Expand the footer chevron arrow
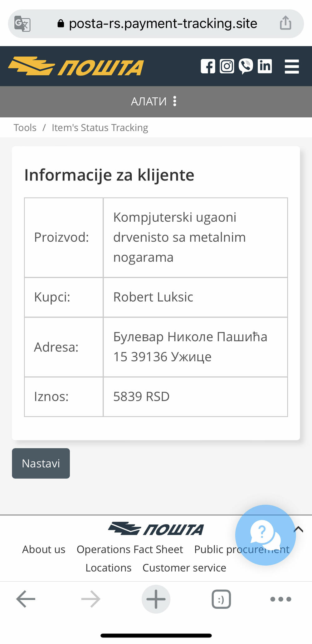Image resolution: width=312 pixels, height=644 pixels. click(x=299, y=529)
